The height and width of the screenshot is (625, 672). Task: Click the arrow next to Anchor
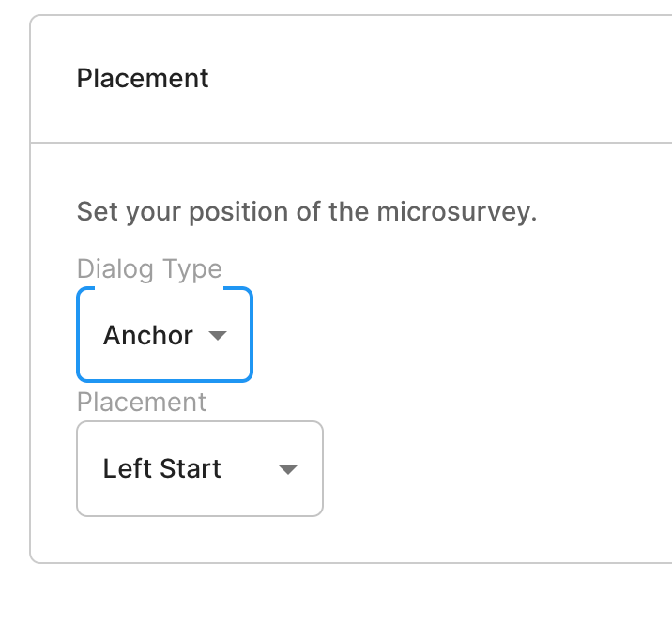point(218,336)
